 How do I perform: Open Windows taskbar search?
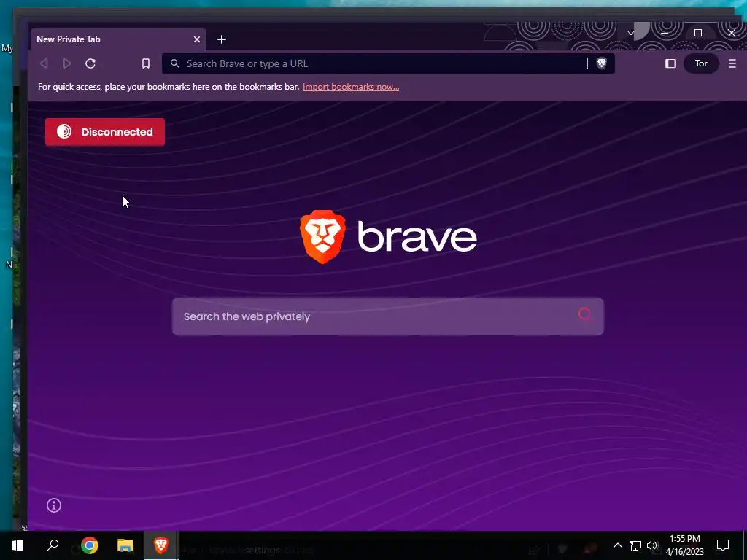tap(53, 545)
